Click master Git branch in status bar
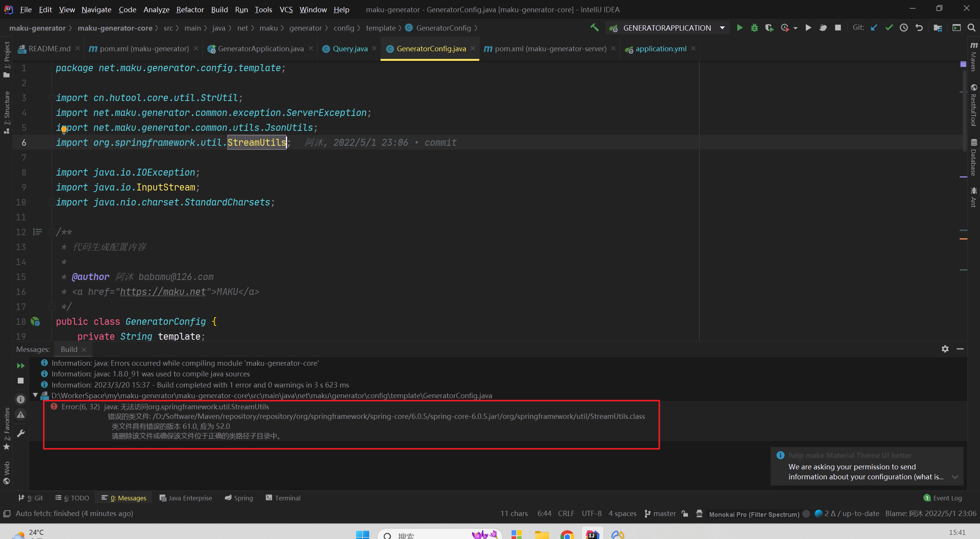Viewport: 980px width, 539px height. click(x=660, y=513)
